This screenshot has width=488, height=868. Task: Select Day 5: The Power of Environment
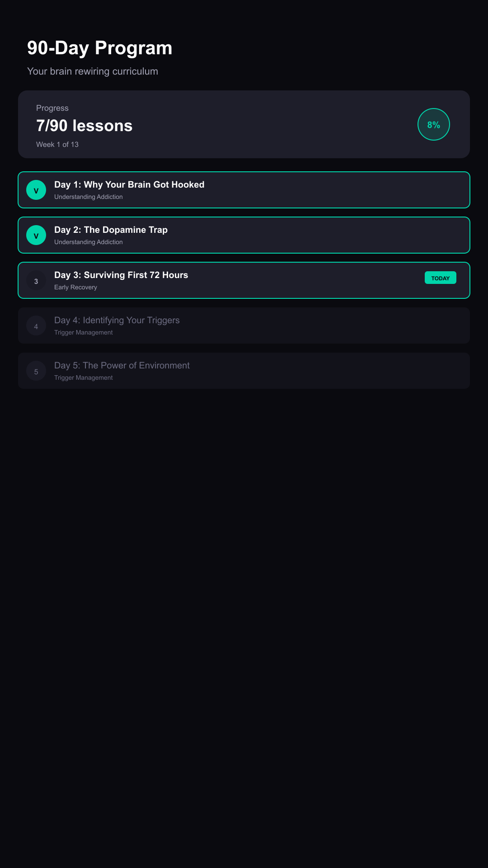click(x=122, y=365)
